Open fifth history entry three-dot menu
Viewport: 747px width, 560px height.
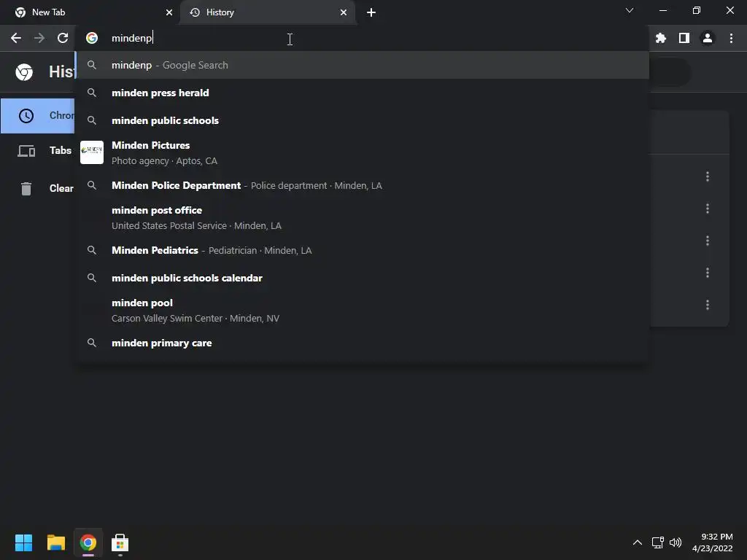[708, 304]
